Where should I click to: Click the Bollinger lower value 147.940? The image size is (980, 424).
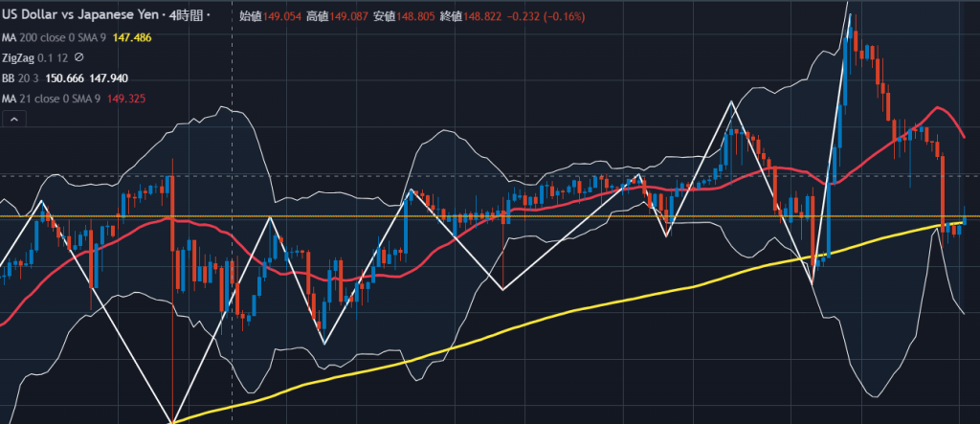tap(109, 78)
